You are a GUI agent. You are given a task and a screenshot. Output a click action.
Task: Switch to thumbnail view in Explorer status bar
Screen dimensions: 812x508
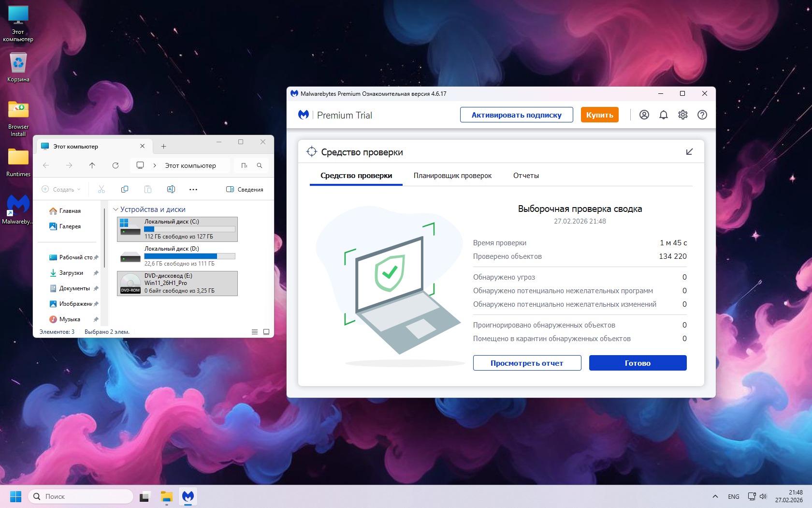click(x=266, y=332)
